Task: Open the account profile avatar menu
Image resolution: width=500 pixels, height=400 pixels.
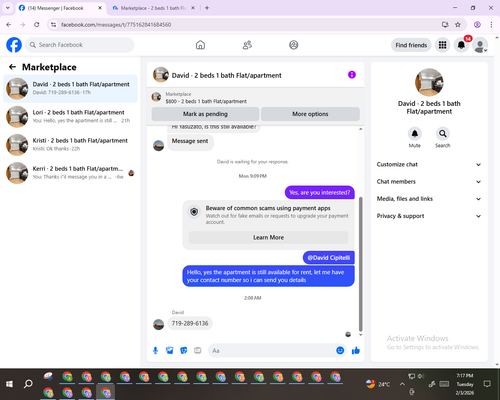Action: pos(480,45)
